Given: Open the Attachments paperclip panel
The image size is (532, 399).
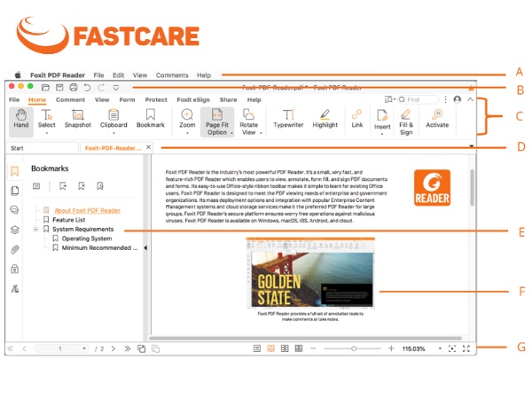Looking at the screenshot, I should [14, 250].
